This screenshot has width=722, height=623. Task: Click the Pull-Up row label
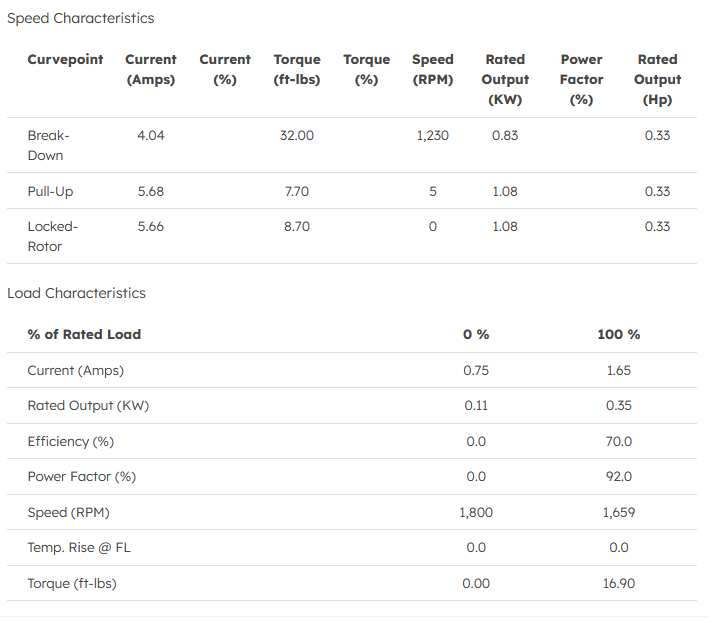coord(50,191)
